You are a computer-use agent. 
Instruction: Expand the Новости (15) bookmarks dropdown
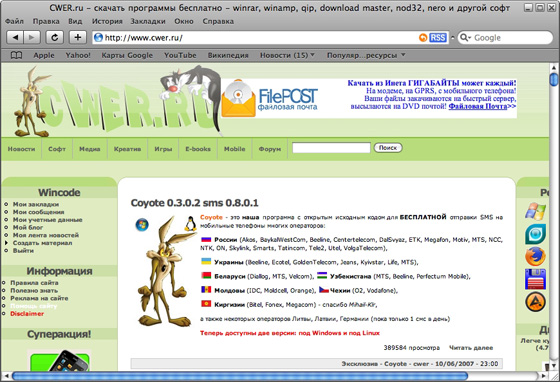pyautogui.click(x=288, y=55)
